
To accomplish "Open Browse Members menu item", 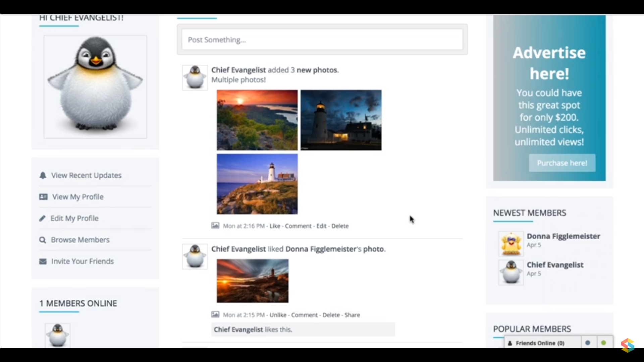I will coord(80,240).
